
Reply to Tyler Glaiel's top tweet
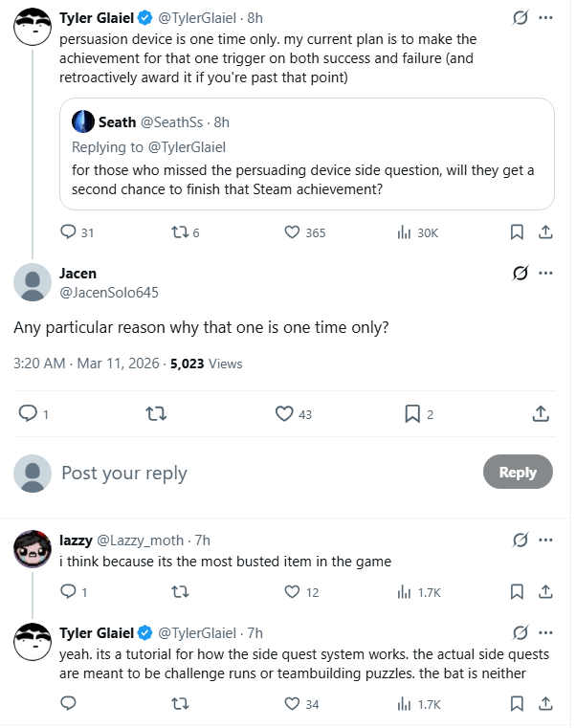tap(68, 232)
